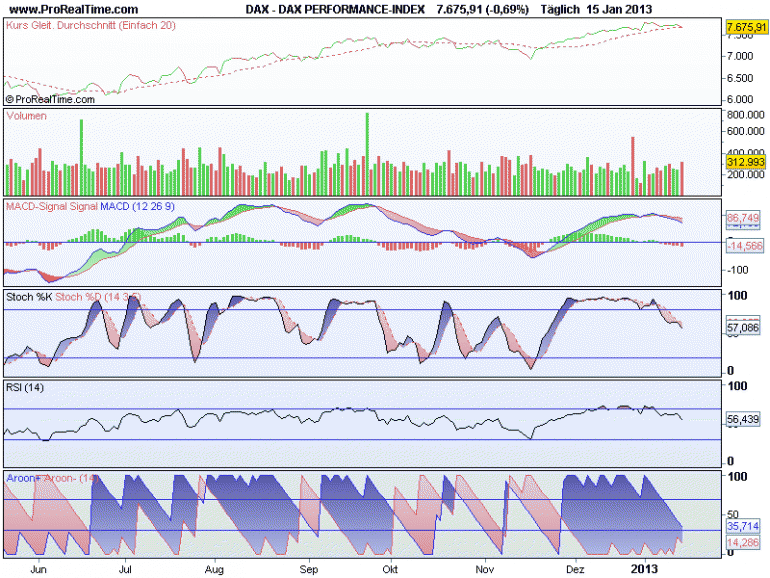Click the Aroon+ legend label
This screenshot has width=770, height=578.
click(23, 478)
